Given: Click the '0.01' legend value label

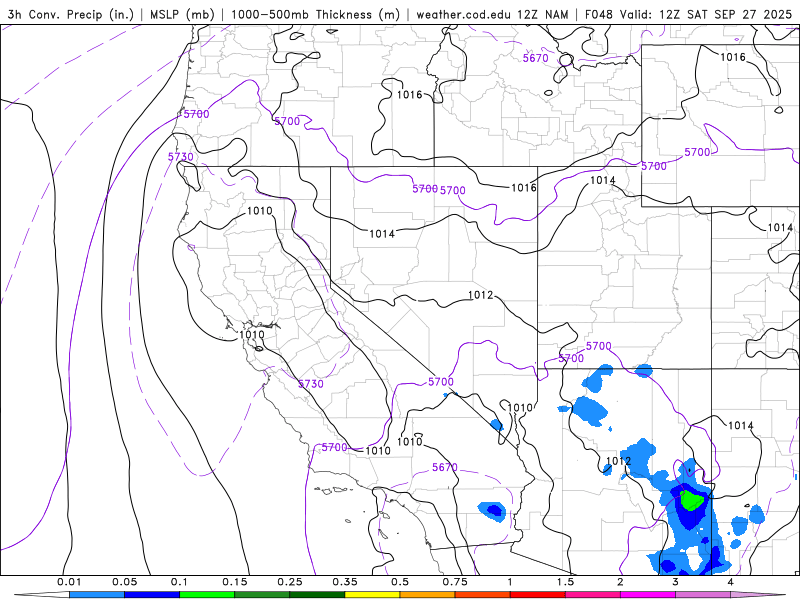Looking at the screenshot, I should point(69,582).
